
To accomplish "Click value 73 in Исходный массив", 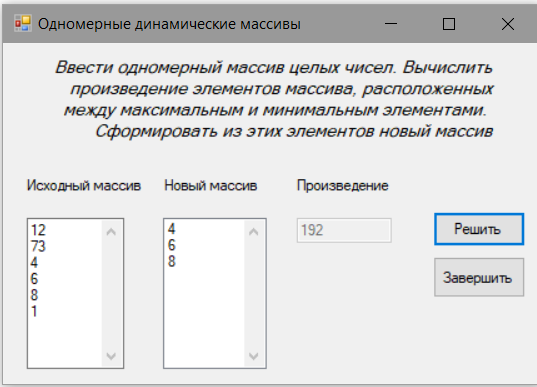I will click(38, 246).
